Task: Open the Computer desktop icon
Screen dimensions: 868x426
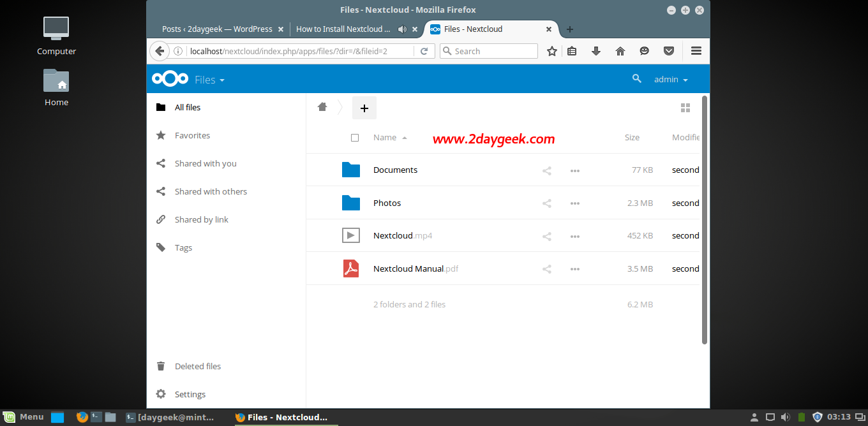Action: click(x=56, y=36)
